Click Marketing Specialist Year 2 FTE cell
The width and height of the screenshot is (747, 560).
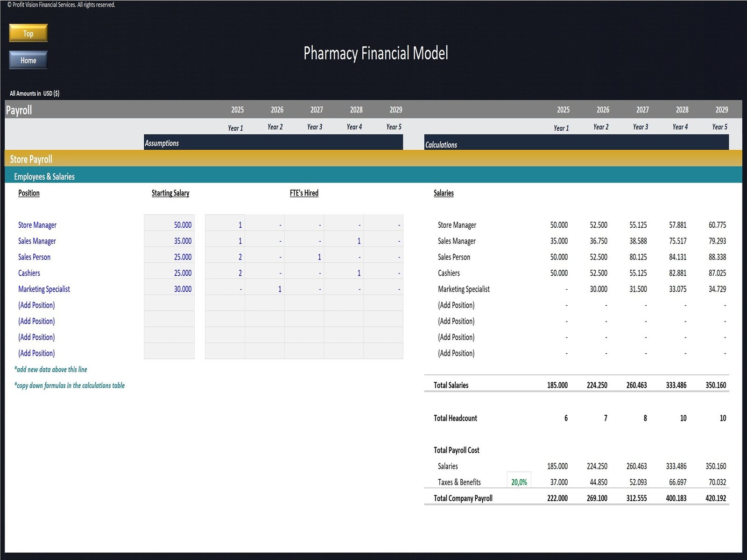pos(265,289)
